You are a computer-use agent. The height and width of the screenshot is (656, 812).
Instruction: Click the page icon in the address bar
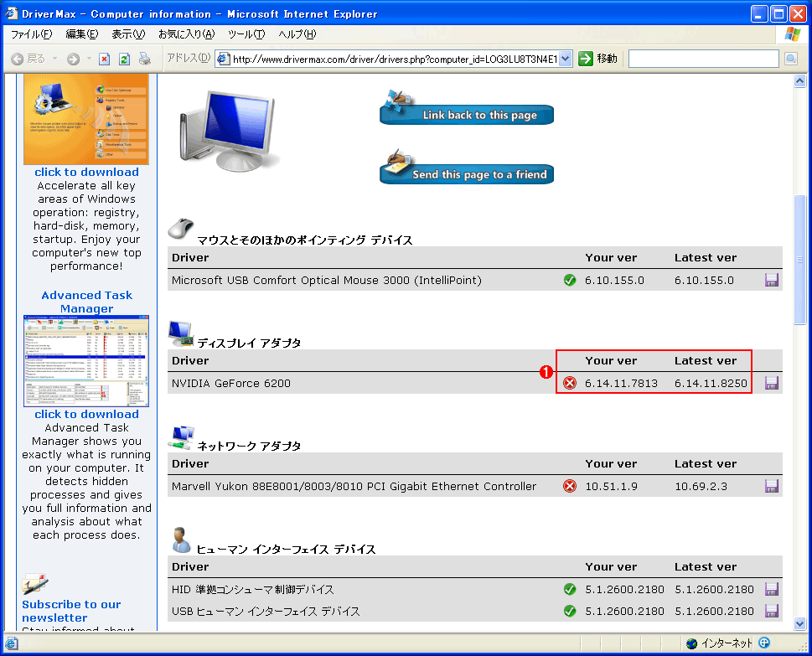click(223, 59)
